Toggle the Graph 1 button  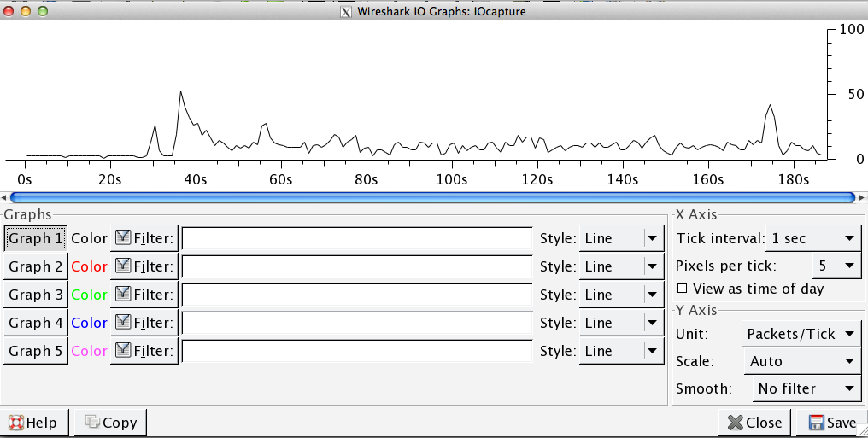coord(36,239)
